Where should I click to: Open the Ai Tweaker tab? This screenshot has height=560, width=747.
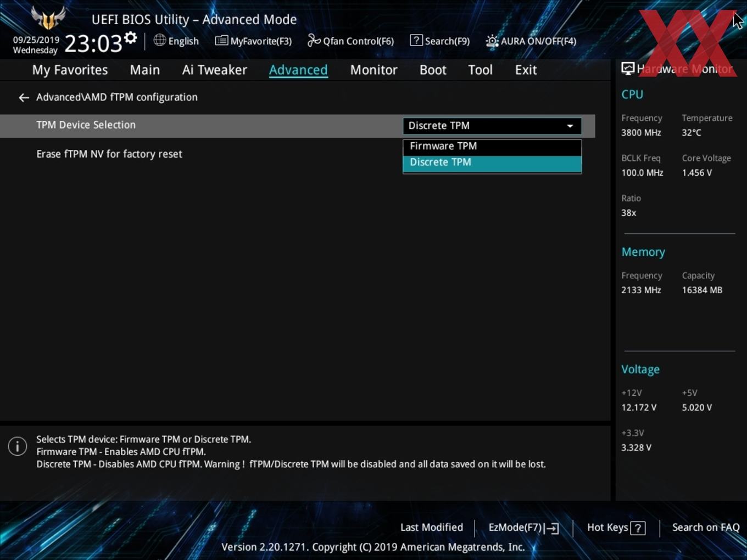(x=215, y=70)
